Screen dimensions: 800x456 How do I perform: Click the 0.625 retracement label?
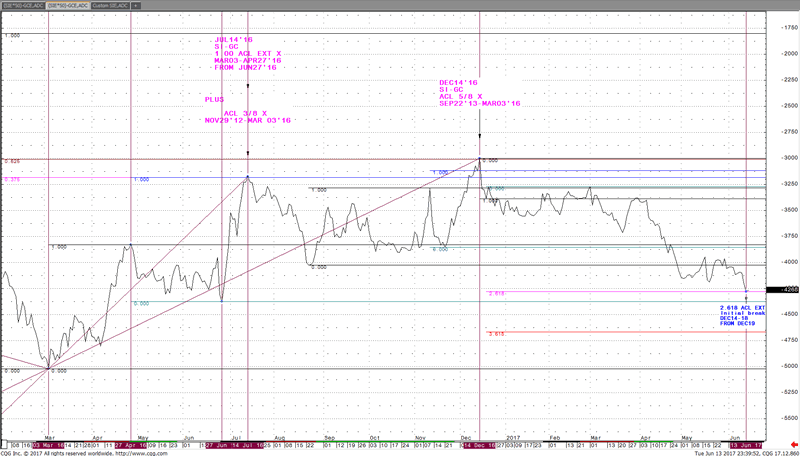point(12,161)
